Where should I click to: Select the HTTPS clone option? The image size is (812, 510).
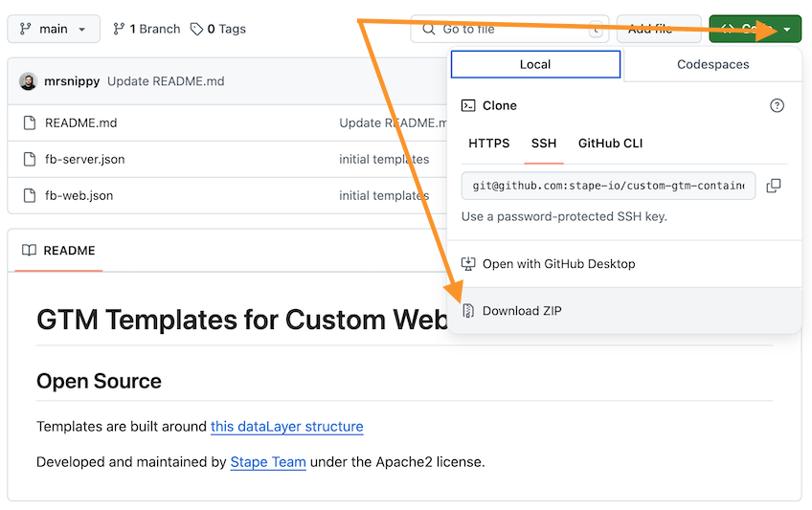[x=489, y=144]
